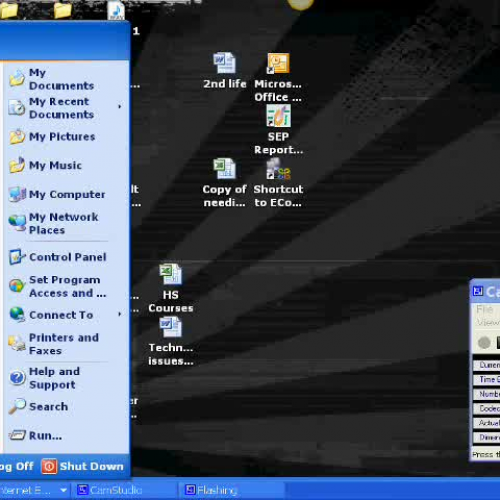Click the Connect To globe icon
The image size is (500, 500).
tap(17, 314)
